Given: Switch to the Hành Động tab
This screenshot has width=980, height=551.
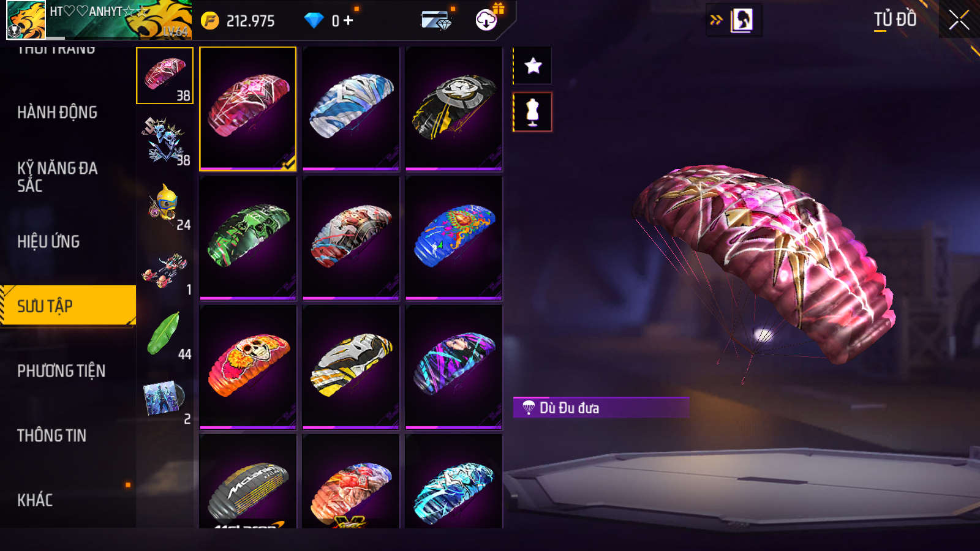Looking at the screenshot, I should click(x=58, y=113).
